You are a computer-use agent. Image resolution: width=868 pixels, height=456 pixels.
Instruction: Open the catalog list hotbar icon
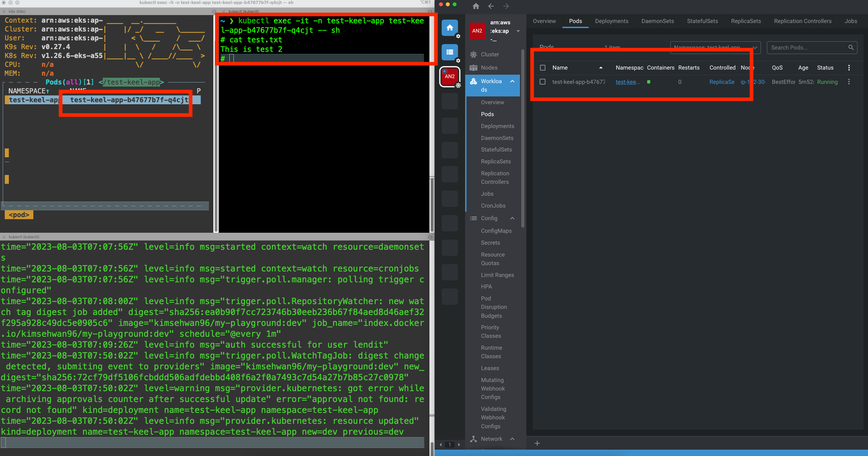(x=449, y=52)
